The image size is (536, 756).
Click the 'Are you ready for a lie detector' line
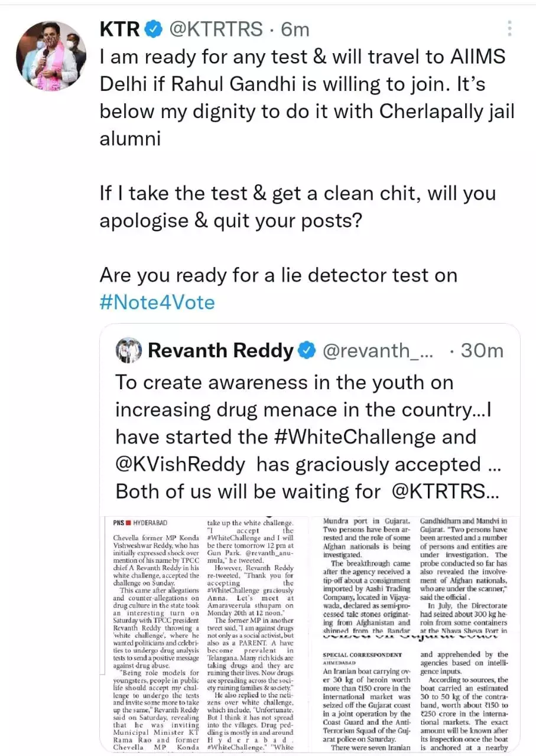pos(278,275)
